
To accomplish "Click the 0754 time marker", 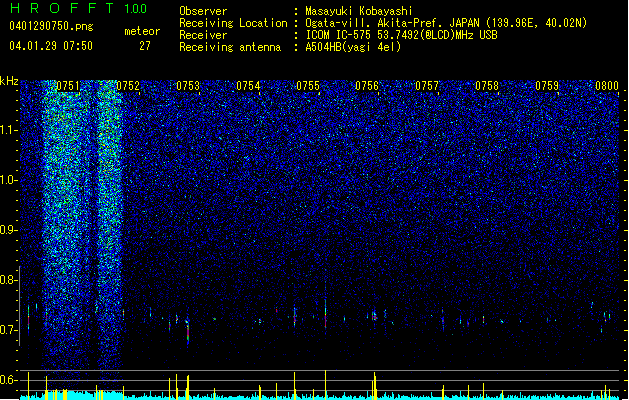I will pyautogui.click(x=248, y=86).
